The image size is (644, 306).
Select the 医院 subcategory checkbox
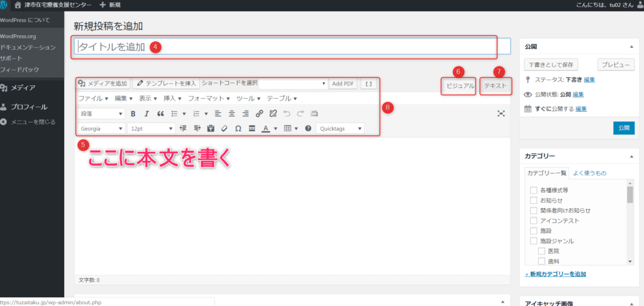click(x=541, y=251)
